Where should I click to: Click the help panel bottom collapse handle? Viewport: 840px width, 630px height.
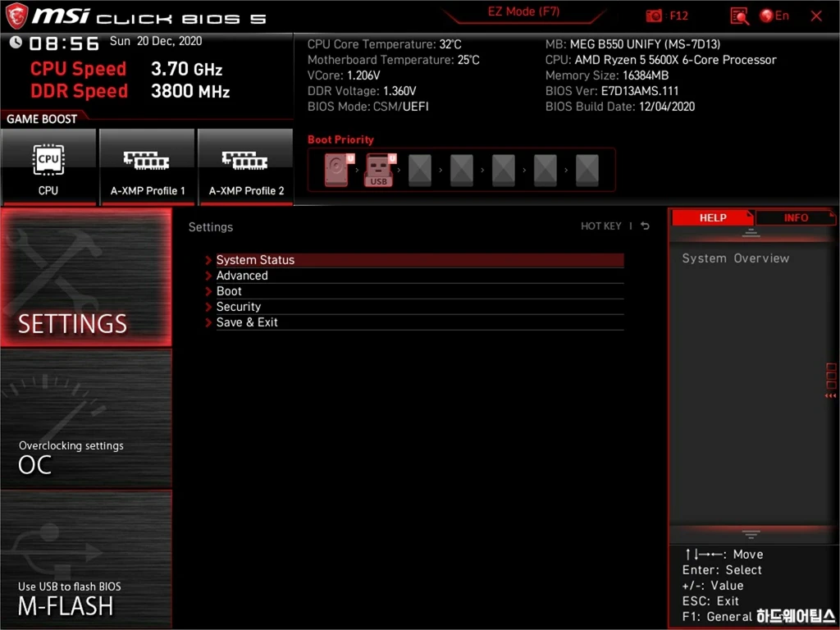(x=751, y=535)
